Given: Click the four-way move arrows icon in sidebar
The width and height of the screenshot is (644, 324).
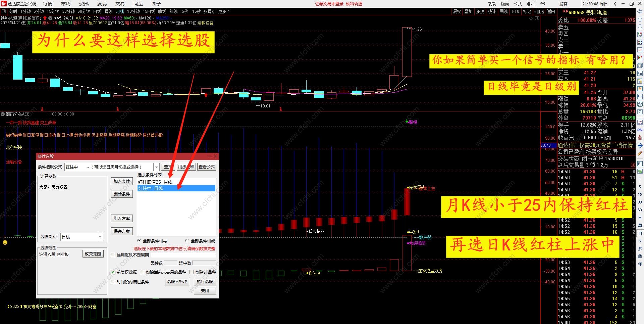Looking at the screenshot, I should tap(640, 146).
